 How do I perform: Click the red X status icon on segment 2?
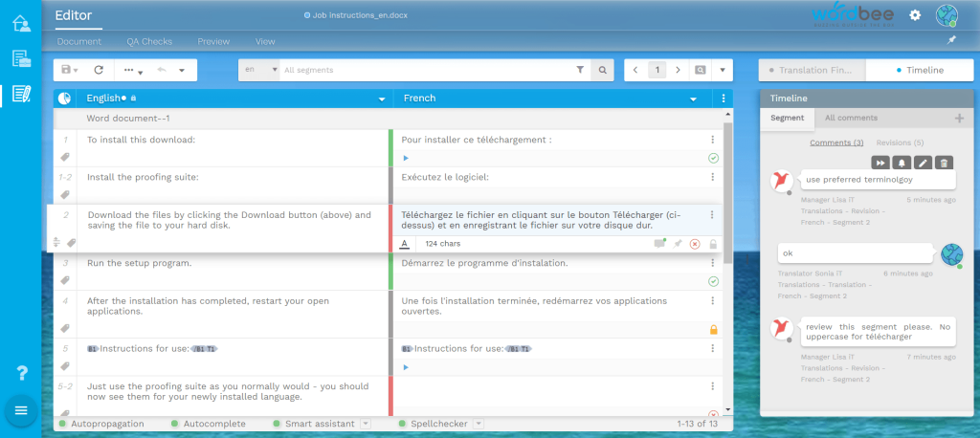695,244
